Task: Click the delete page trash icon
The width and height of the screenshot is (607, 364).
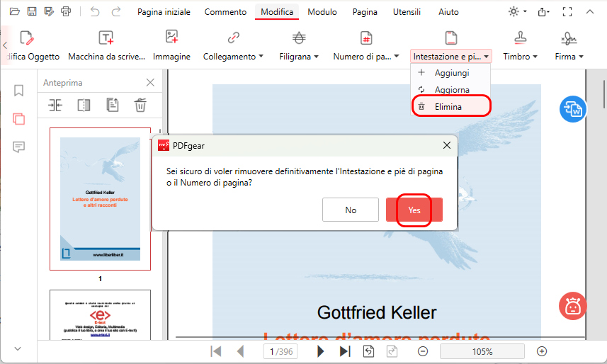Action: [x=140, y=105]
